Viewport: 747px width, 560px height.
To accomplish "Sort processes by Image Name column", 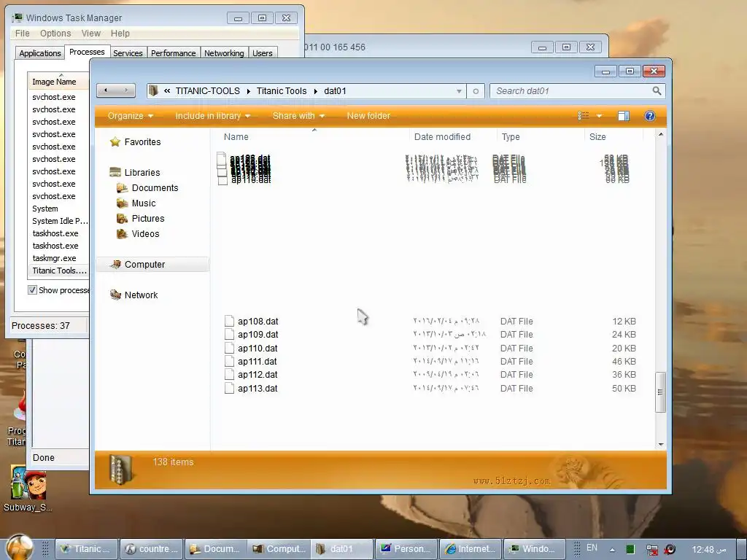I will tap(58, 82).
